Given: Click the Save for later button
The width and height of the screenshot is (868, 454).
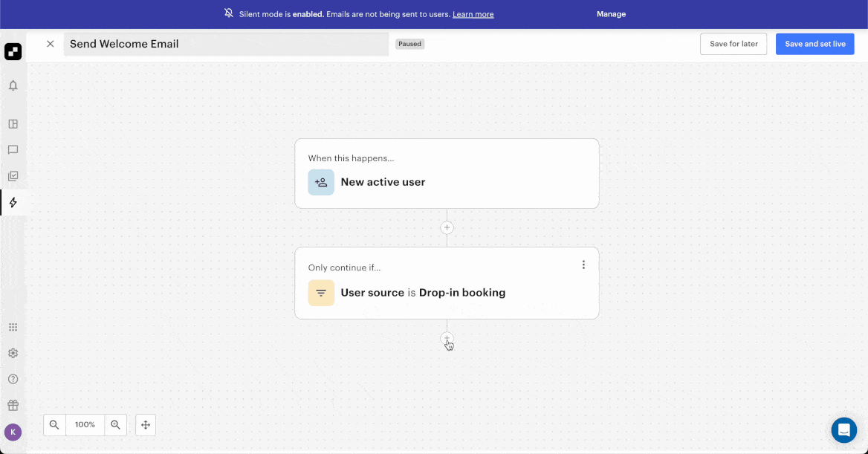Looking at the screenshot, I should click(733, 44).
